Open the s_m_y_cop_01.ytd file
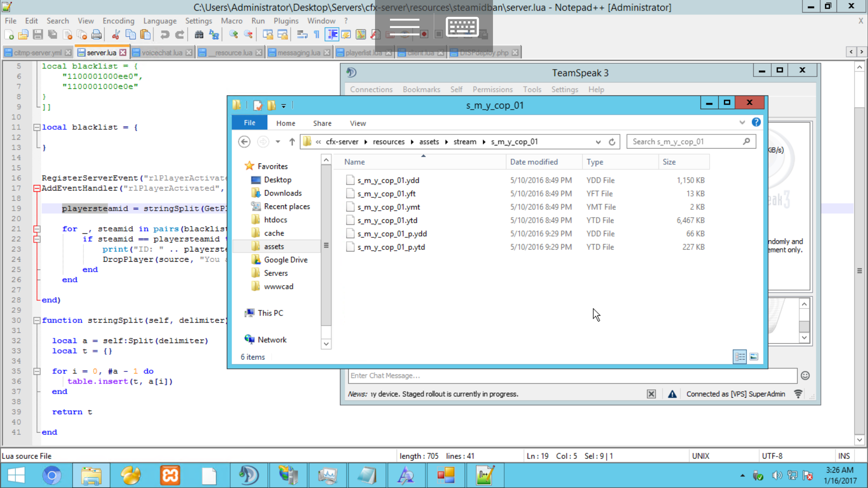This screenshot has height=488, width=868. point(387,220)
